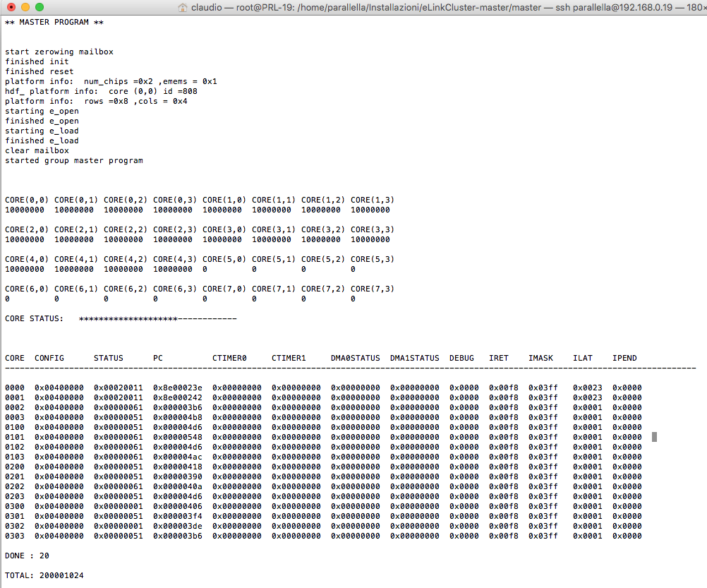The image size is (707, 588).
Task: Click the 'started group master program' line
Action: point(74,160)
